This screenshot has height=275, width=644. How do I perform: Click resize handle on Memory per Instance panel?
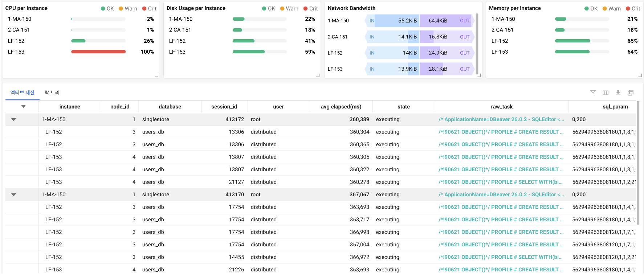click(640, 75)
